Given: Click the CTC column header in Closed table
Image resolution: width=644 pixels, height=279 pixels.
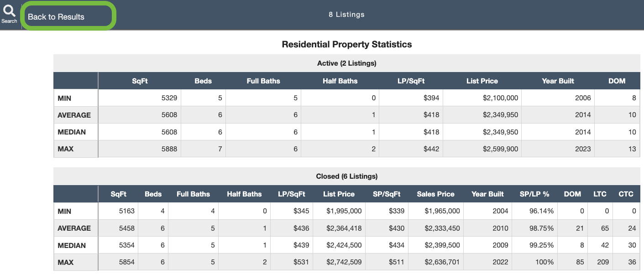Looking at the screenshot, I should [x=626, y=194].
